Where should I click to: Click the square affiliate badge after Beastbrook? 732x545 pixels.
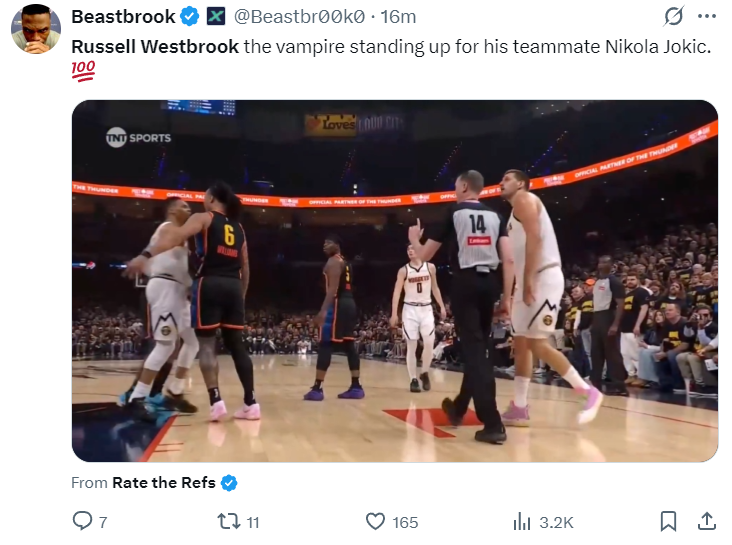[x=216, y=17]
